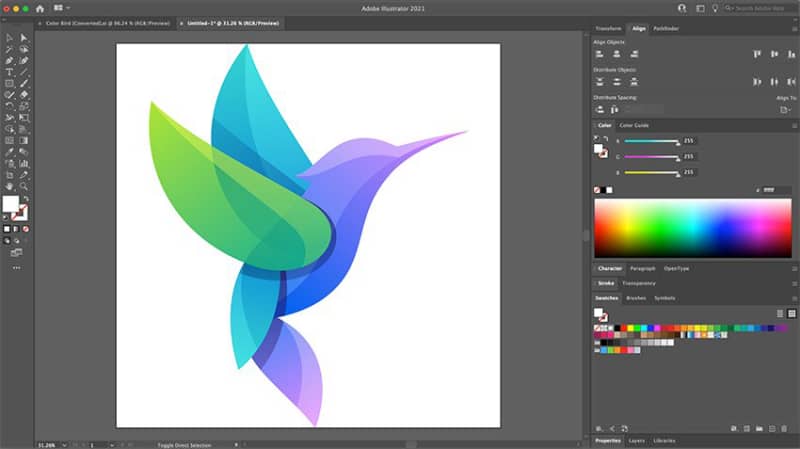Click the Home button in top bar
Screen dimensions: 800x449
(x=40, y=9)
